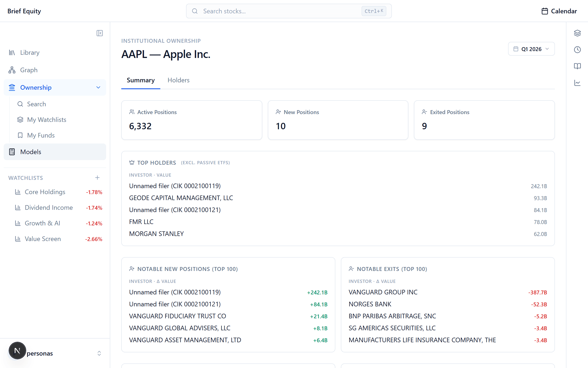This screenshot has height=368, width=588.
Task: Click the Active Positions card
Action: 192,120
